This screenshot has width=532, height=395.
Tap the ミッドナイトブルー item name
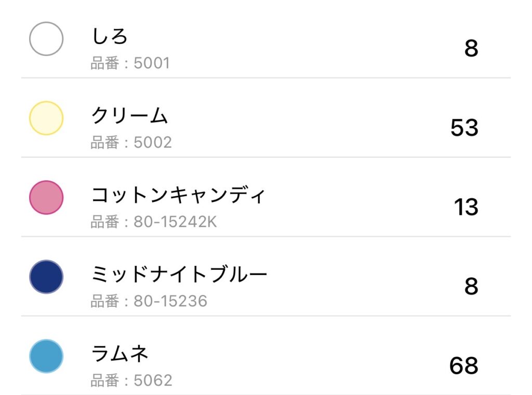pyautogui.click(x=179, y=274)
